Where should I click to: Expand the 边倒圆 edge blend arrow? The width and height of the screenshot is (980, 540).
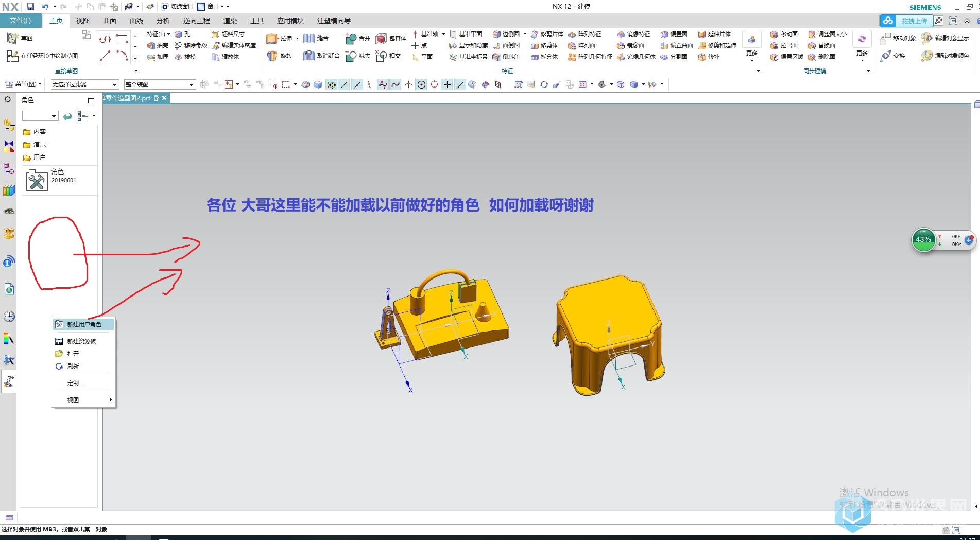[525, 34]
